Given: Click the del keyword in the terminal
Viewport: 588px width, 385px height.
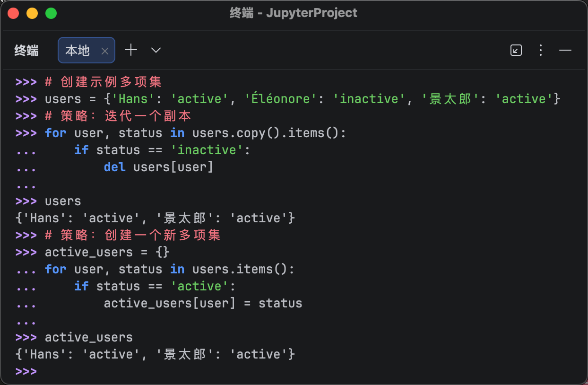Looking at the screenshot, I should [x=114, y=167].
